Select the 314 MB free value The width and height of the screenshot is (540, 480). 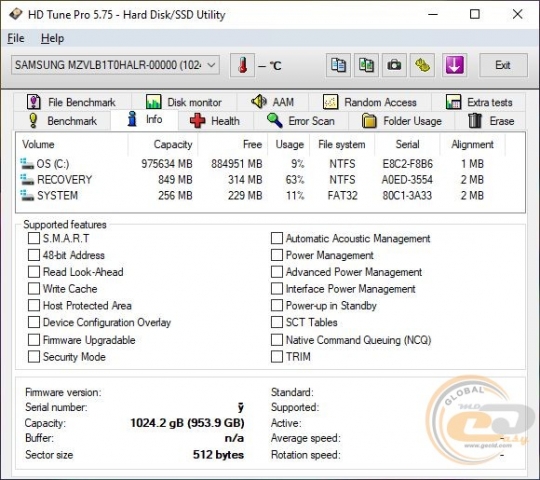pyautogui.click(x=245, y=179)
